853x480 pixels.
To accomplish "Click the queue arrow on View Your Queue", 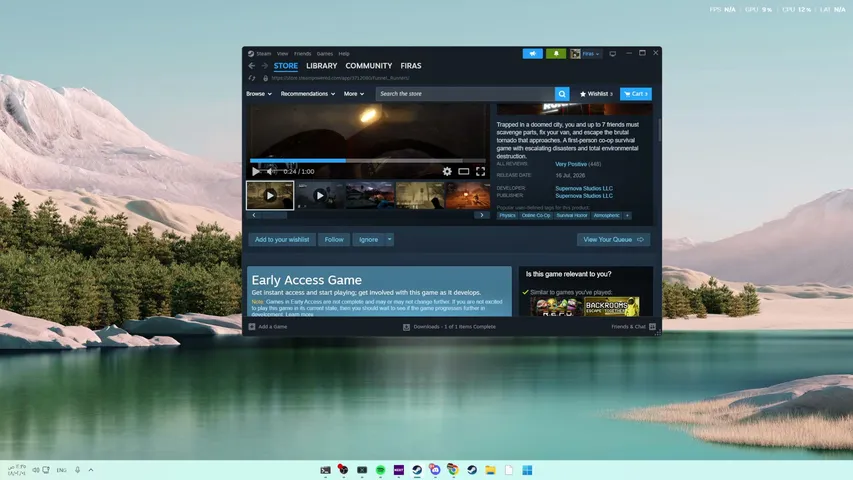I will [x=640, y=239].
